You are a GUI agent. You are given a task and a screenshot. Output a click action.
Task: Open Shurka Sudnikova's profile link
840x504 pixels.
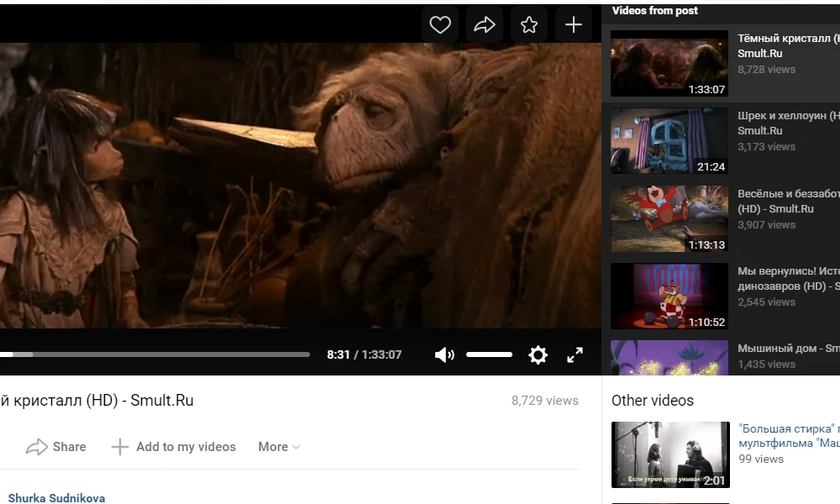(x=56, y=498)
